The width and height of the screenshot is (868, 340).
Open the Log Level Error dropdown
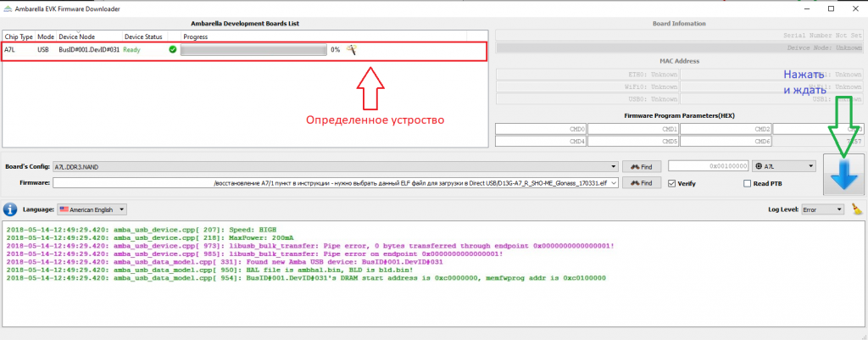coord(839,209)
